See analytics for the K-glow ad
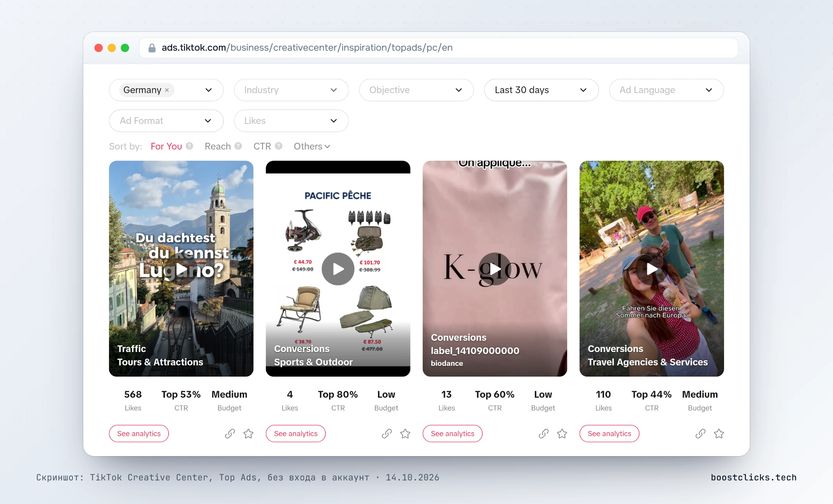This screenshot has height=504, width=833. tap(453, 434)
